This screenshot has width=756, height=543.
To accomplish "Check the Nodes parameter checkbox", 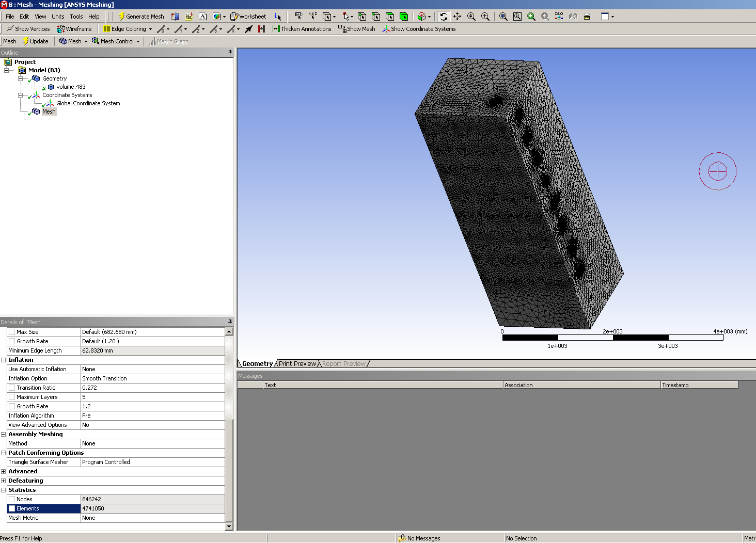I will coord(12,499).
